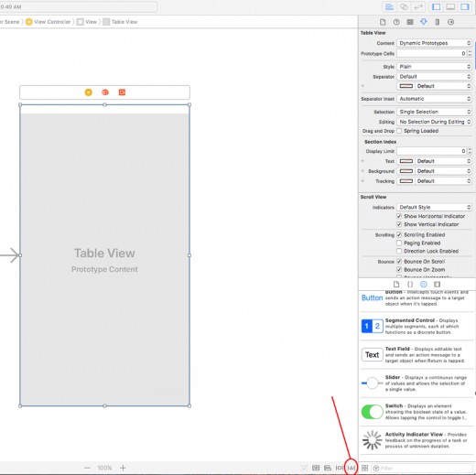Click the circled Resolve Auto Layout Issues icon
The width and height of the screenshot is (476, 475).
click(352, 468)
